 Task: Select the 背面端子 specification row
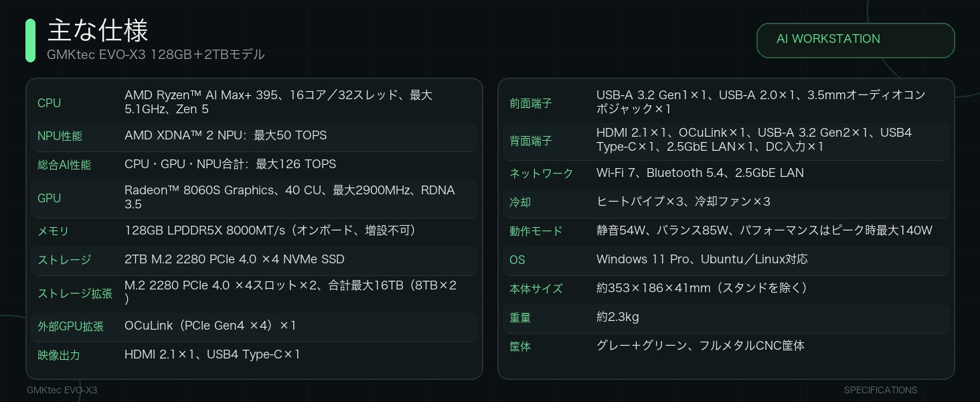(x=726, y=141)
